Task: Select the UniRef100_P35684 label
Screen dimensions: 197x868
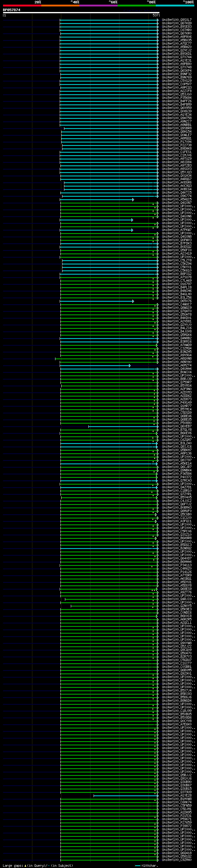Action: point(177,98)
